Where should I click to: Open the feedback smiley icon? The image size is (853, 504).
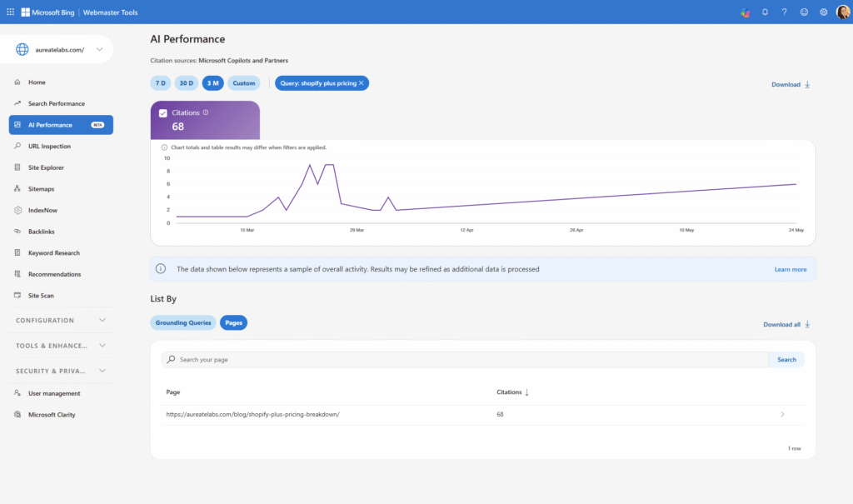click(804, 12)
